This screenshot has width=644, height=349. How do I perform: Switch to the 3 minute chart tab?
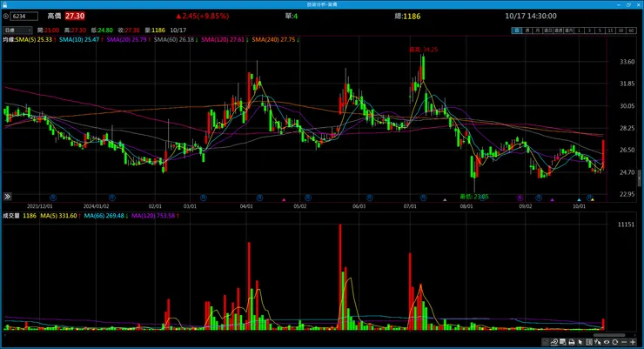coord(590,30)
